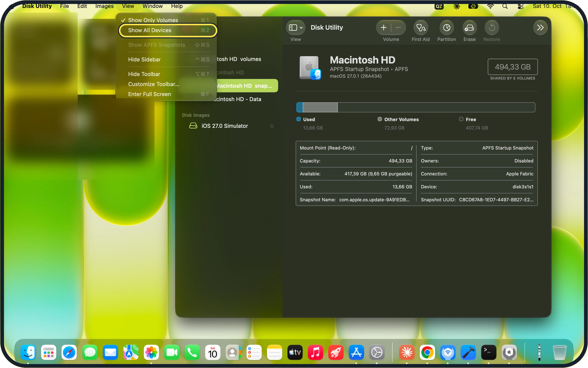Click the remove volume minus button
588x368 pixels.
pos(398,28)
